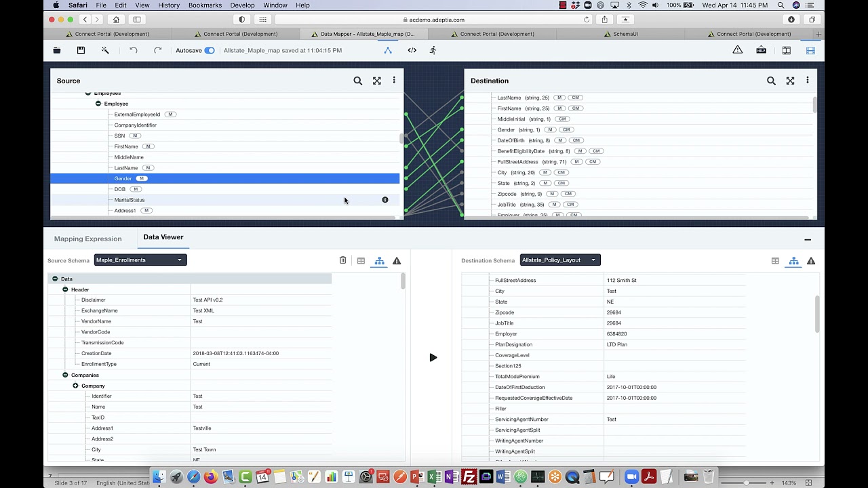Image resolution: width=868 pixels, height=488 pixels.
Task: Select SSN field in Source tree
Action: click(119, 136)
